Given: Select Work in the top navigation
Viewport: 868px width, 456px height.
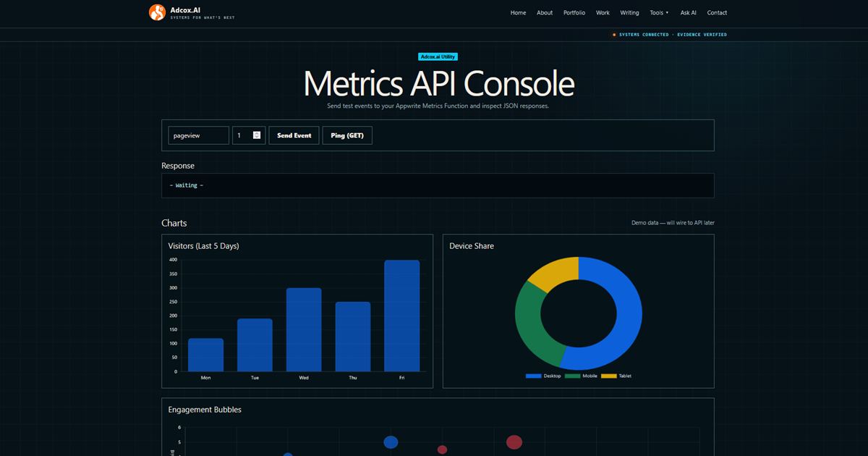Looking at the screenshot, I should click(x=603, y=12).
